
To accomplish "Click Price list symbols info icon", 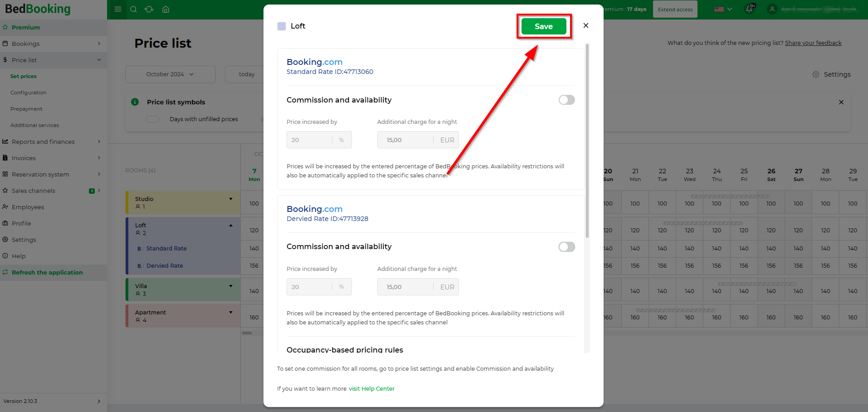I will [x=135, y=102].
